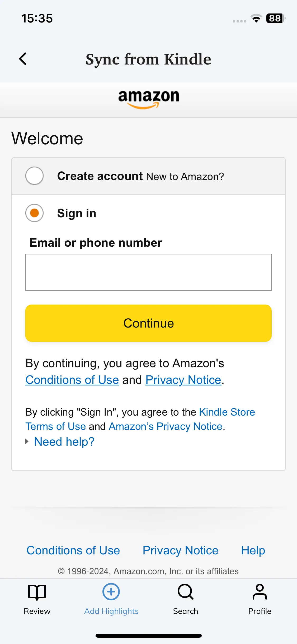Open Kindle Store Terms of Use link

point(140,419)
